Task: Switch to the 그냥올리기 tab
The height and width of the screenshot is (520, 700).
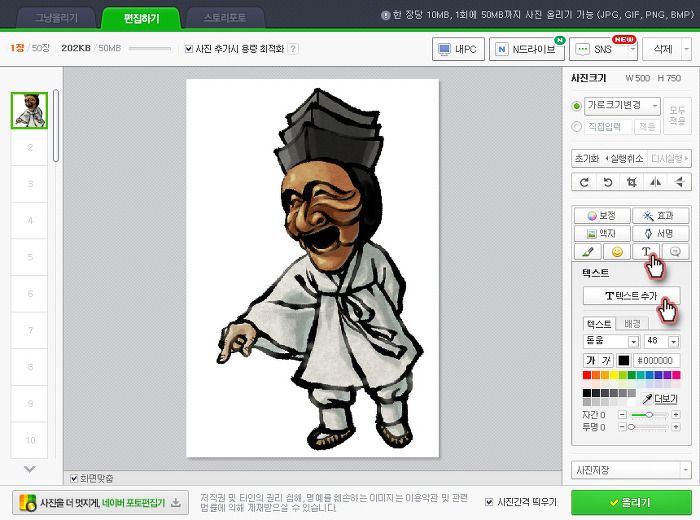Action: click(56, 18)
